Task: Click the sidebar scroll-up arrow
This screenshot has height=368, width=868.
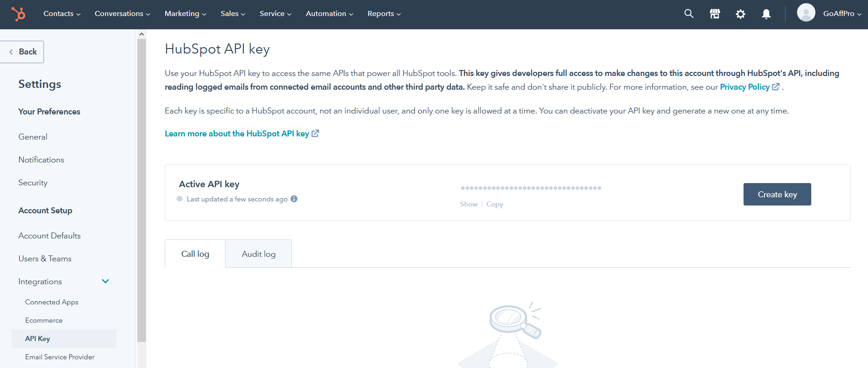Action: [141, 34]
